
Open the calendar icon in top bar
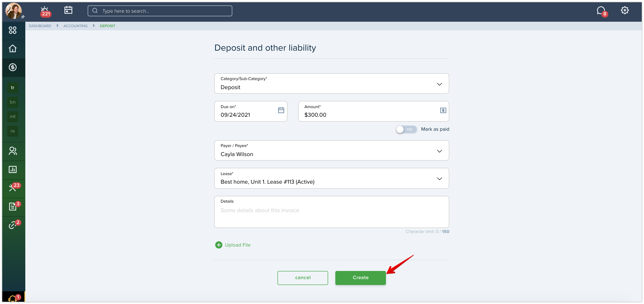(x=68, y=10)
